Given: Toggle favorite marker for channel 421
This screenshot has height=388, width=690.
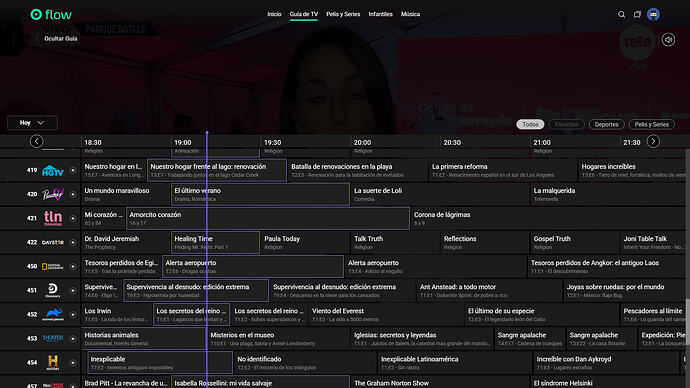Looking at the screenshot, I should (73, 218).
